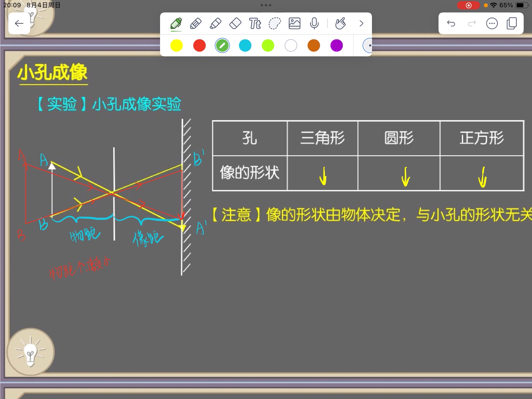
Task: Tap the 小孔成像 title text
Action: 53,73
